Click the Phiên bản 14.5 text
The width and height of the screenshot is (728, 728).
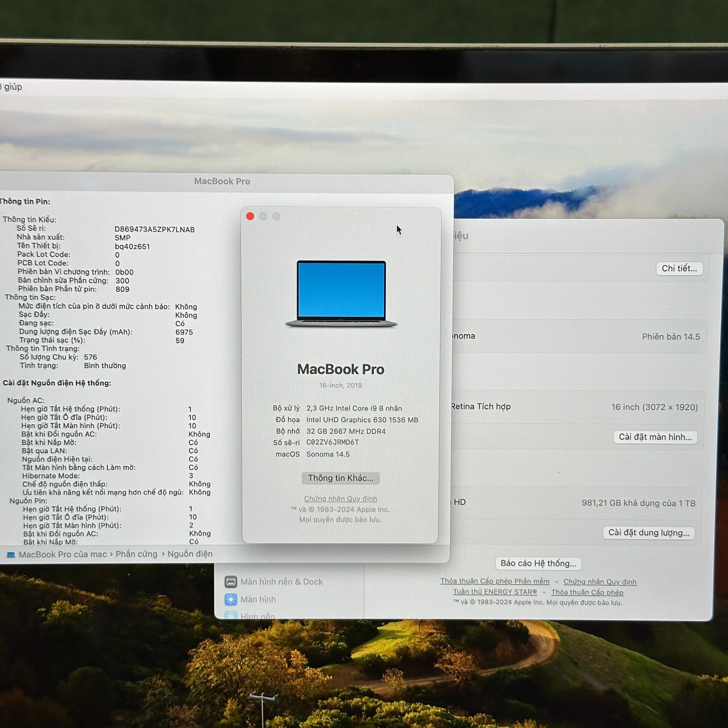(671, 337)
